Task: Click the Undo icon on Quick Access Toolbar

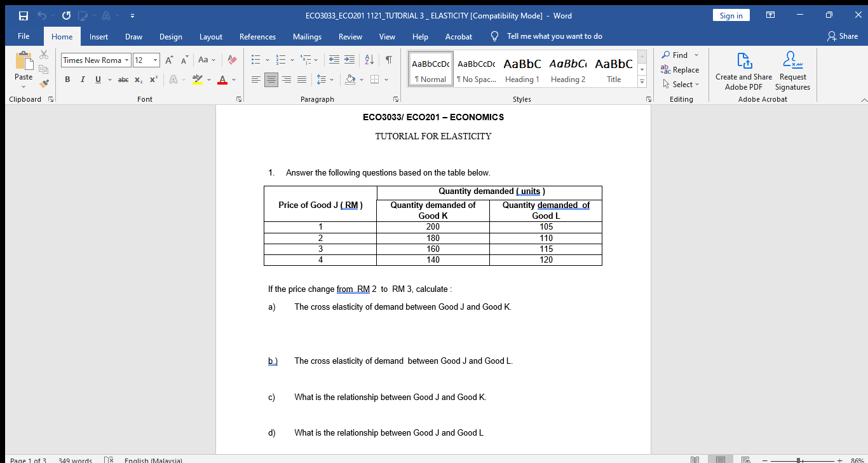Action: tap(42, 15)
